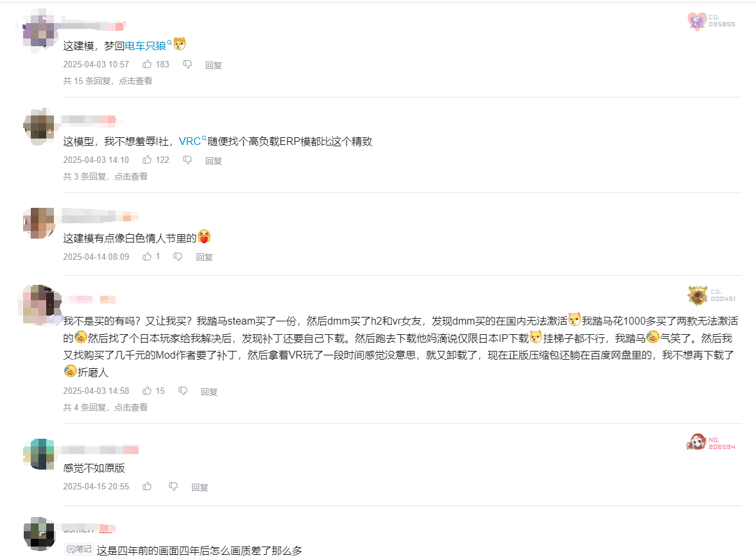Open the first commenter's avatar
This screenshot has height=560, width=756.
(x=39, y=31)
